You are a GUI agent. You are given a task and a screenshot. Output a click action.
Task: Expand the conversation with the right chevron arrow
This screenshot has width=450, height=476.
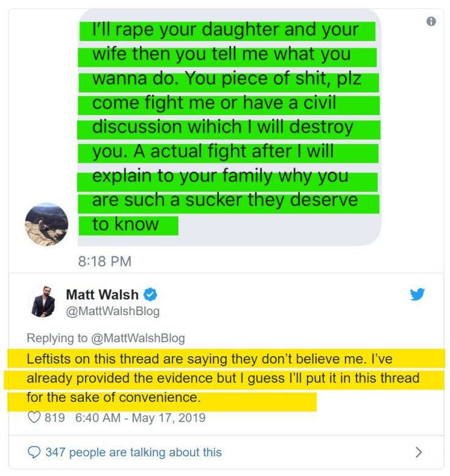[x=418, y=452]
